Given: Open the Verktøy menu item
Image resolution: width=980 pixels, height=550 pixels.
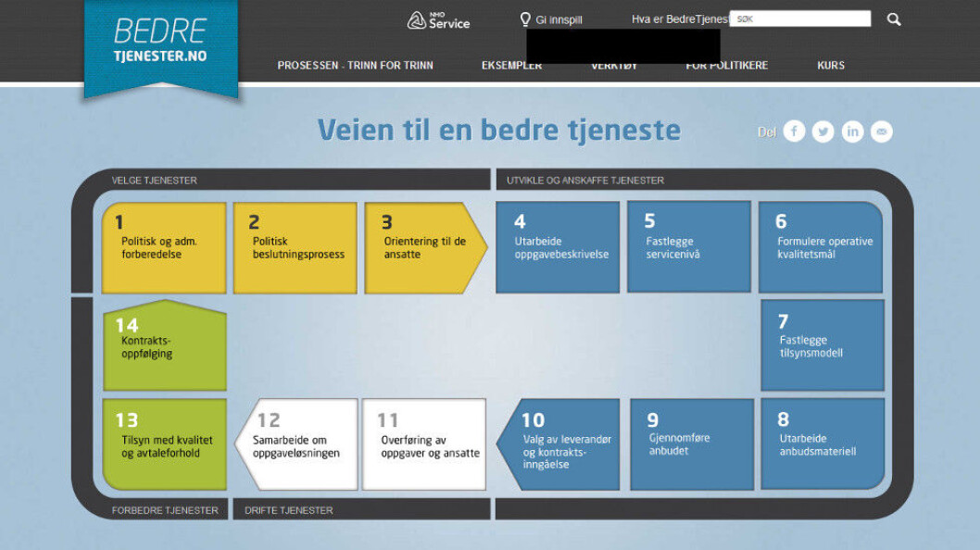Looking at the screenshot, I should [614, 65].
